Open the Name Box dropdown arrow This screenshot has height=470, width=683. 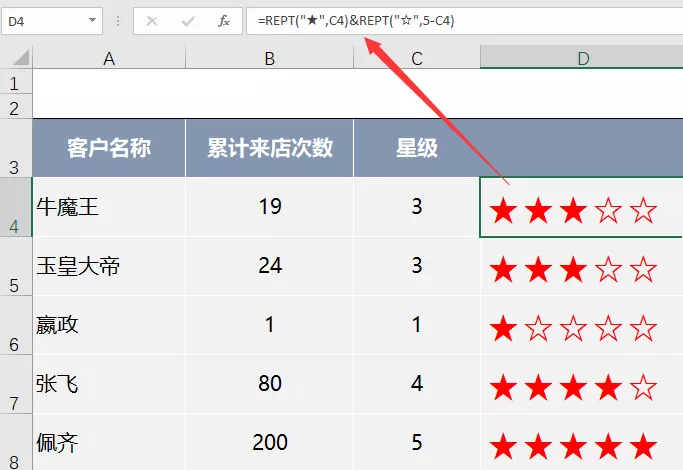[x=93, y=20]
